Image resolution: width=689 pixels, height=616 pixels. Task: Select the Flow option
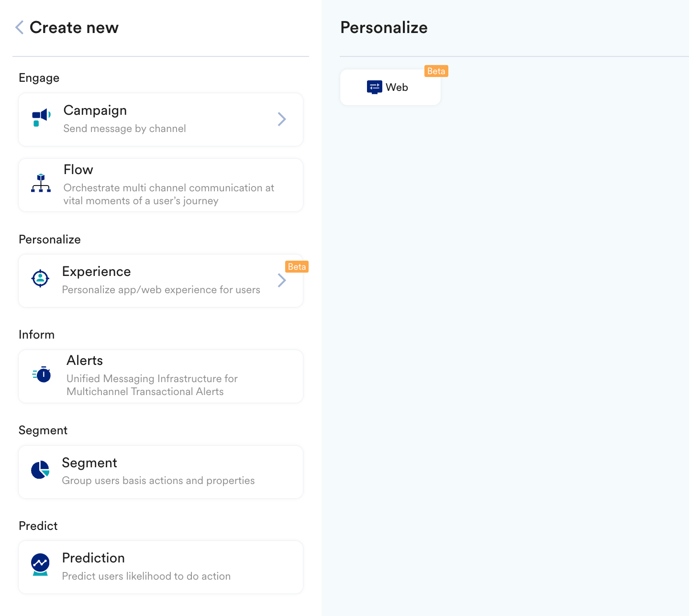coord(161,185)
